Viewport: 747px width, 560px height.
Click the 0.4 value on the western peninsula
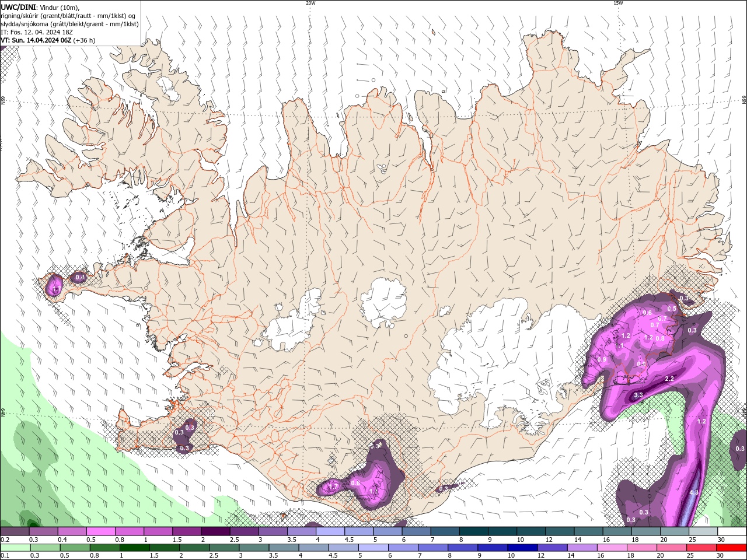(x=81, y=277)
